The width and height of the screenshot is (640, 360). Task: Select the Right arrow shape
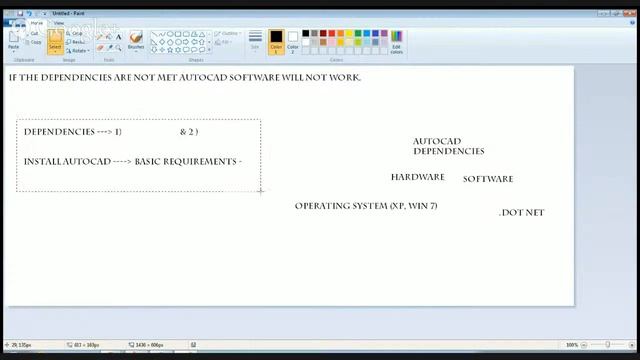186,42
